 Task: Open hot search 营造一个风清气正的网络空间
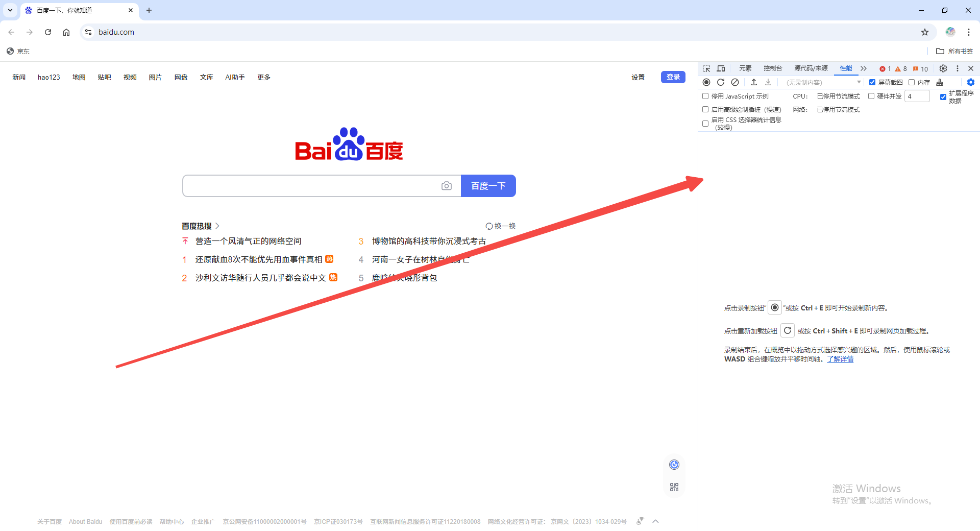tap(248, 241)
